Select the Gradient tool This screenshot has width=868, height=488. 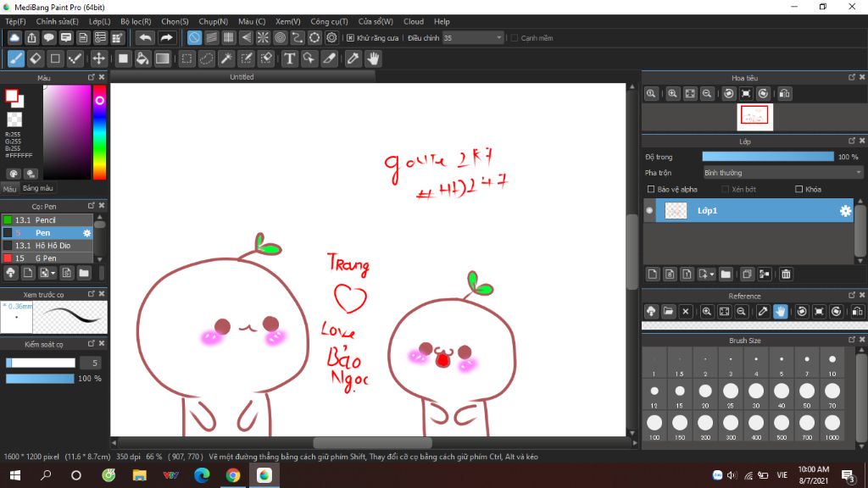(x=162, y=58)
